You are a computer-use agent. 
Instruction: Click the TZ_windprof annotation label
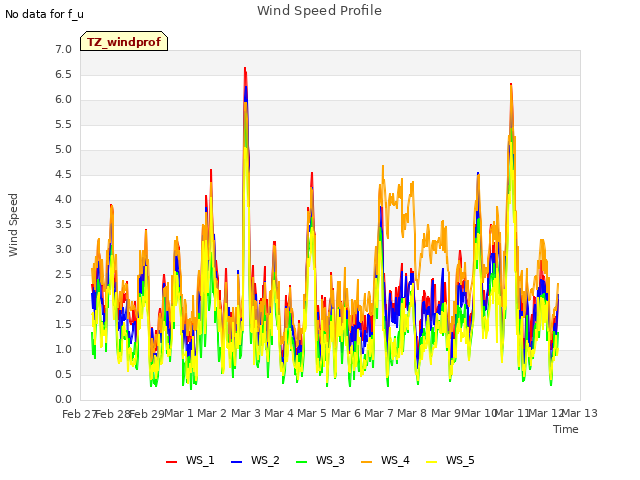click(124, 41)
